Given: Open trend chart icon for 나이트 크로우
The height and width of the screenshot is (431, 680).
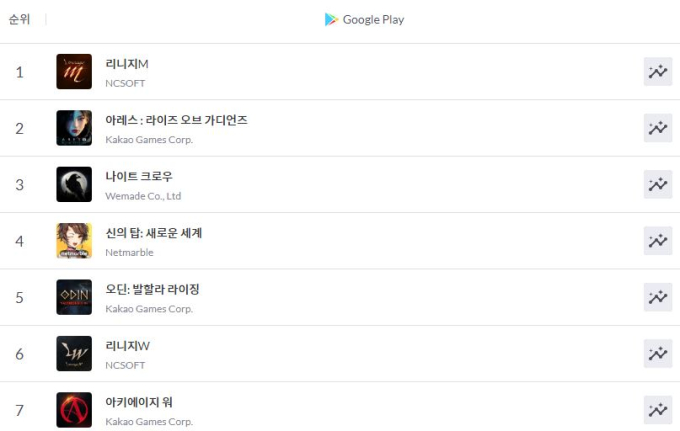Looking at the screenshot, I should click(x=657, y=184).
